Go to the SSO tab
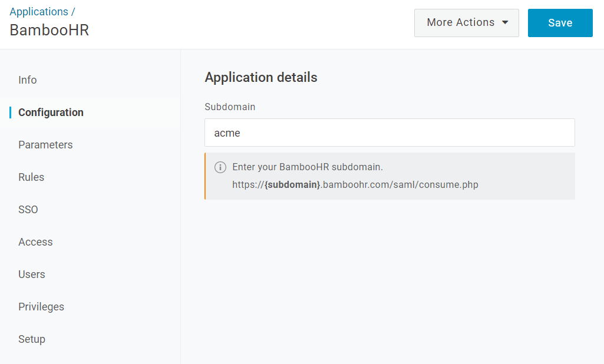 tap(28, 210)
